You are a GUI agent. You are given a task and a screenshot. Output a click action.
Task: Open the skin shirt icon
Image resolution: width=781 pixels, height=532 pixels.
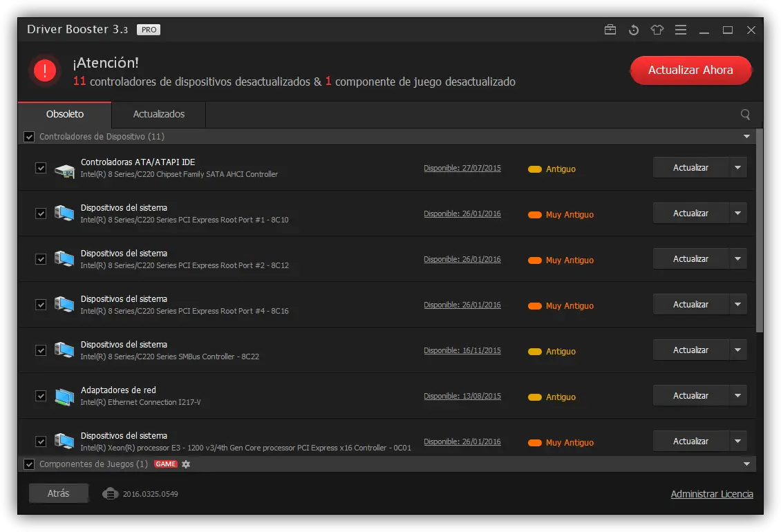pyautogui.click(x=657, y=30)
